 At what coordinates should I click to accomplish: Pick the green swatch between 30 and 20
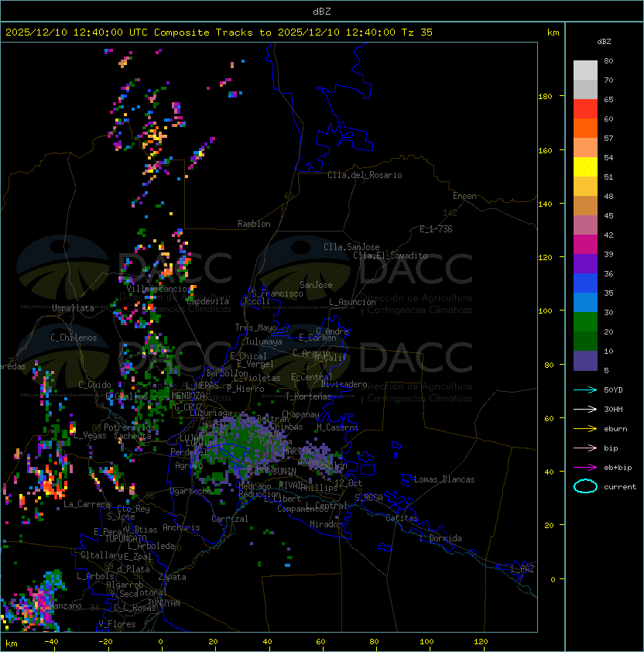click(x=585, y=322)
